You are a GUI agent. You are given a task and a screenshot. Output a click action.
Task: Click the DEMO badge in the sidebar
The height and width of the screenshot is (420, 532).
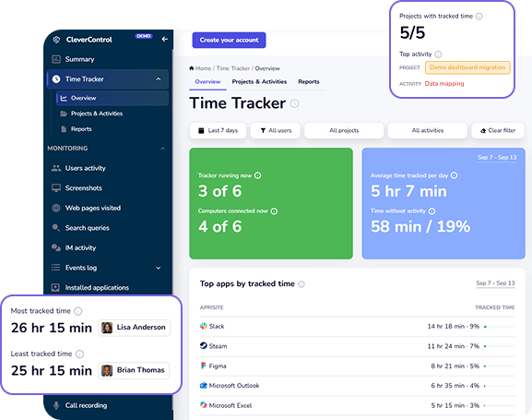[144, 36]
